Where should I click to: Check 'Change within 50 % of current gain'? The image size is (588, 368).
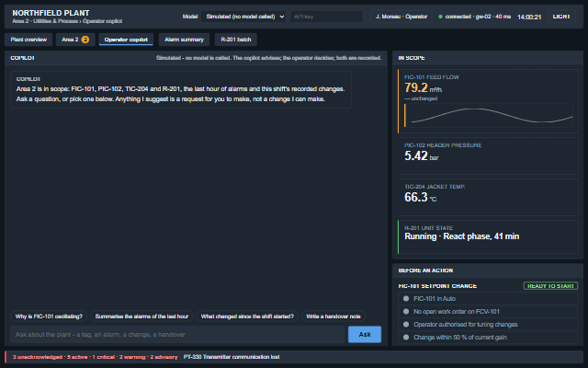[488, 338]
